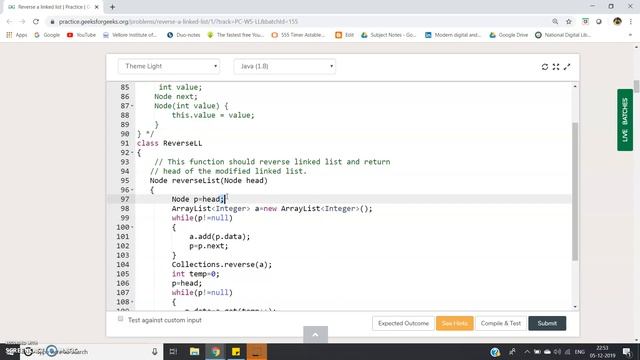640x360 pixels.
Task: Open the Chrome profile avatar
Action: coord(617,21)
